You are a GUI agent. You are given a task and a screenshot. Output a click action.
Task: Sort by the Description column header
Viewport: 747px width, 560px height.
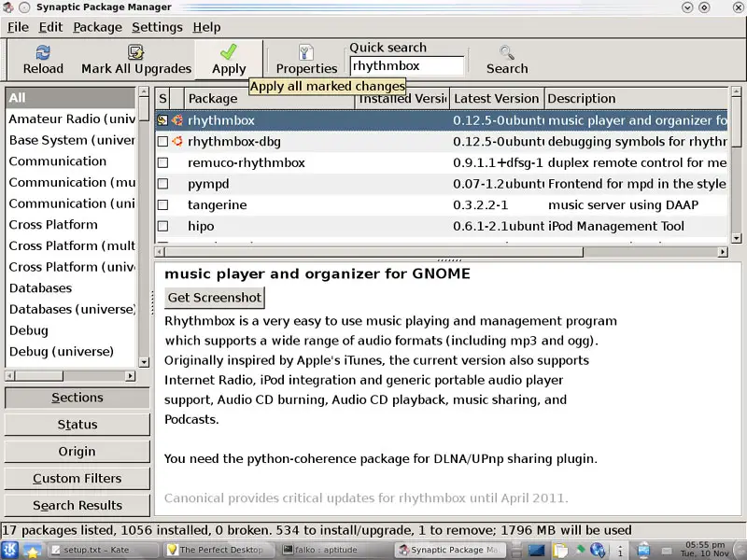click(636, 99)
